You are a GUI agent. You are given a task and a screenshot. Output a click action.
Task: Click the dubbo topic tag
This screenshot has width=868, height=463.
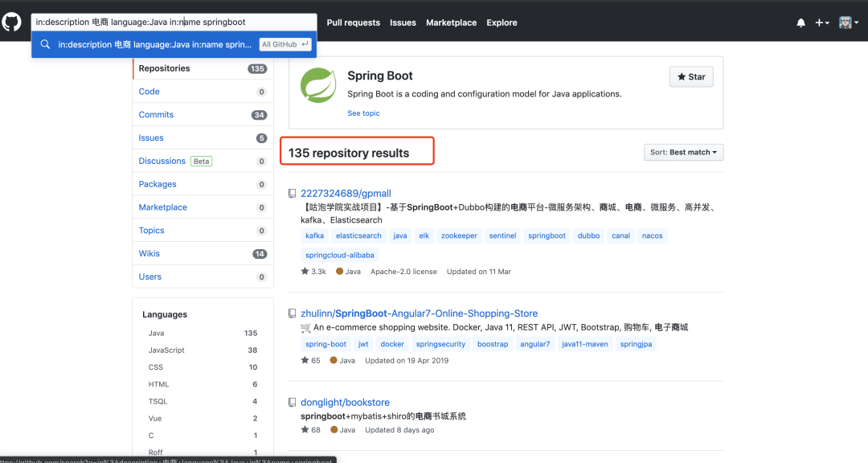point(588,236)
